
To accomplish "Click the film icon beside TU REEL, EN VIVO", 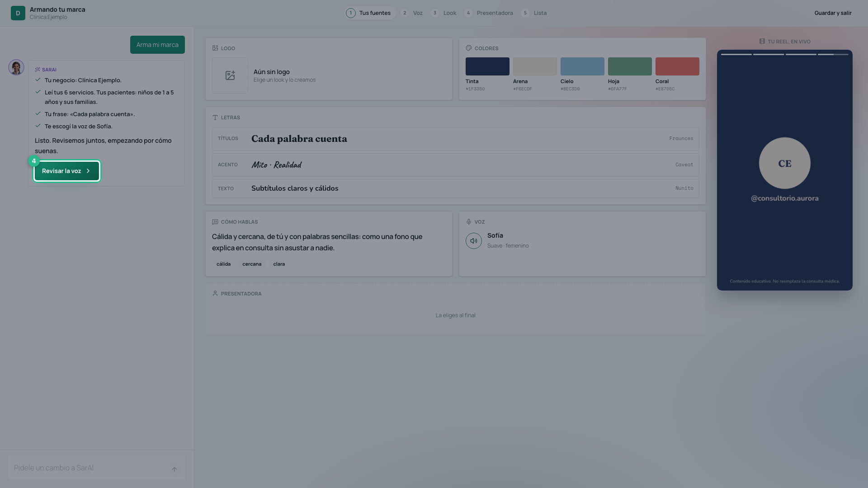I will tap(762, 41).
